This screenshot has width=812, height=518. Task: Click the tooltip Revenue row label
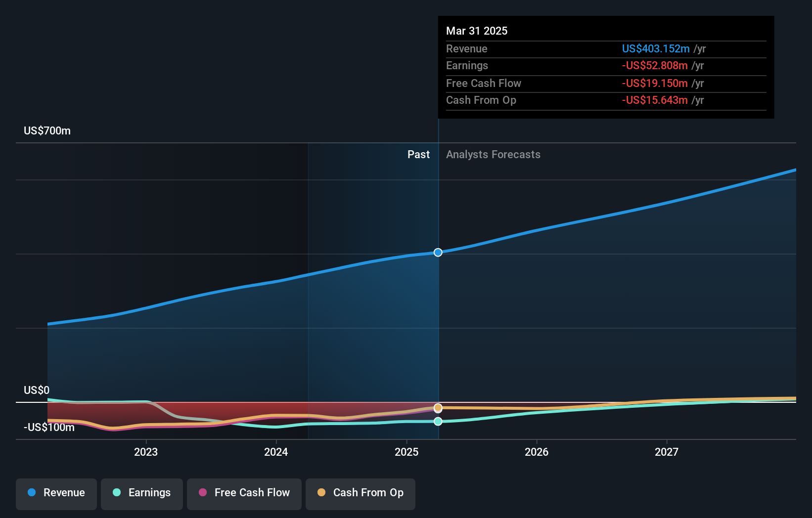coord(467,49)
